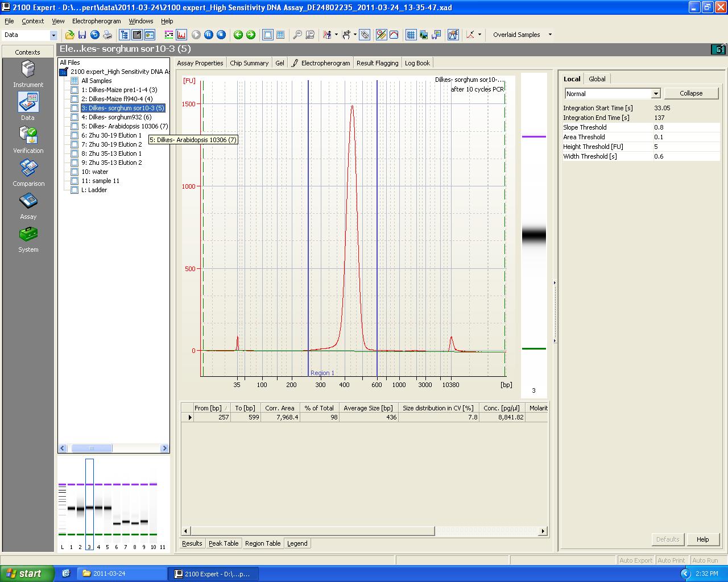Image resolution: width=728 pixels, height=582 pixels.
Task: Click the Help button in setpoints panel
Action: click(x=702, y=539)
